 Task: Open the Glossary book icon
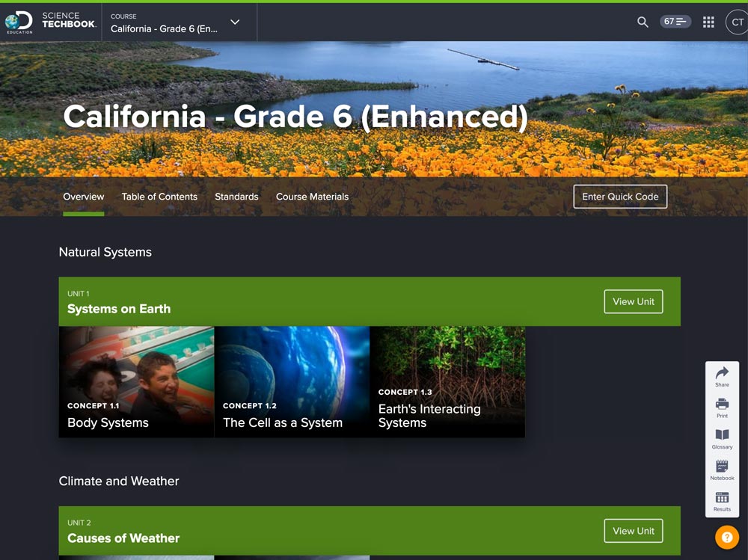tap(722, 439)
